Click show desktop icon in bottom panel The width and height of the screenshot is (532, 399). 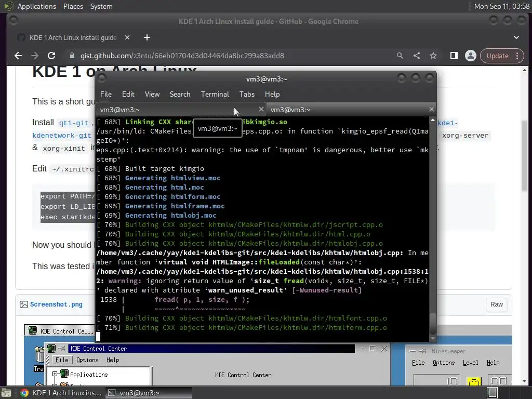pyautogui.click(x=6, y=393)
